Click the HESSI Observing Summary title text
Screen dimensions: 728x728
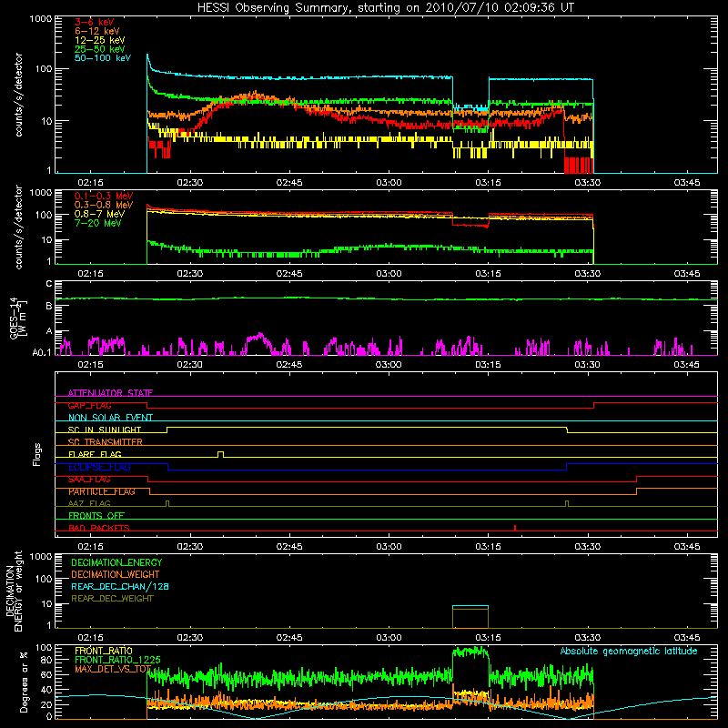(x=385, y=8)
